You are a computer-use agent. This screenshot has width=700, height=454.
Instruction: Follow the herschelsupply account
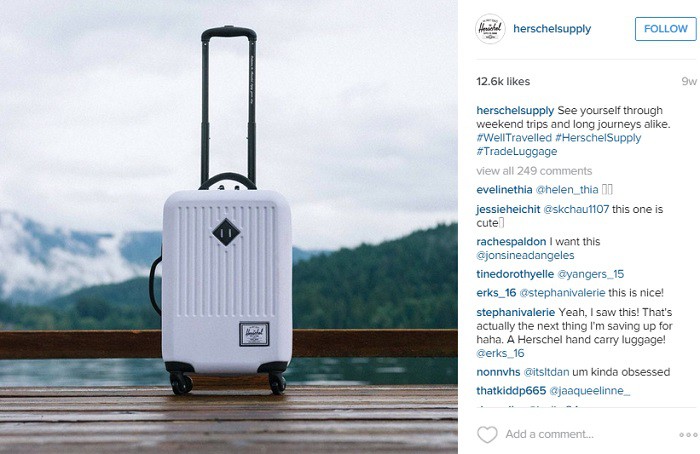tap(665, 29)
